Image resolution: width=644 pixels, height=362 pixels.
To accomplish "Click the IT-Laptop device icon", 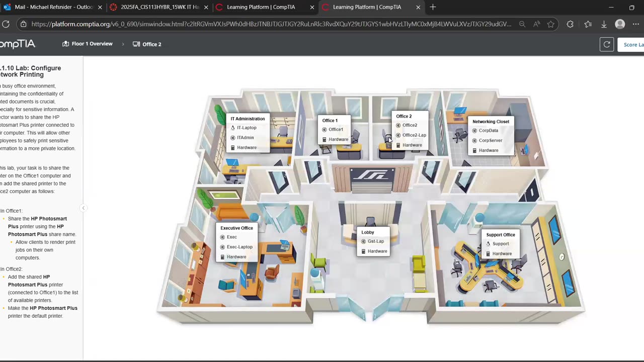I will (x=233, y=128).
